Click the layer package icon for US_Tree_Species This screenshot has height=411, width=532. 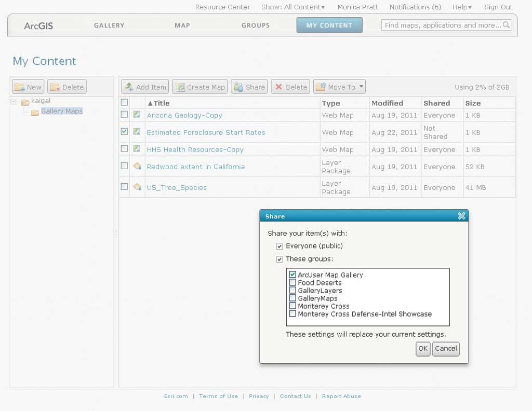tap(137, 187)
